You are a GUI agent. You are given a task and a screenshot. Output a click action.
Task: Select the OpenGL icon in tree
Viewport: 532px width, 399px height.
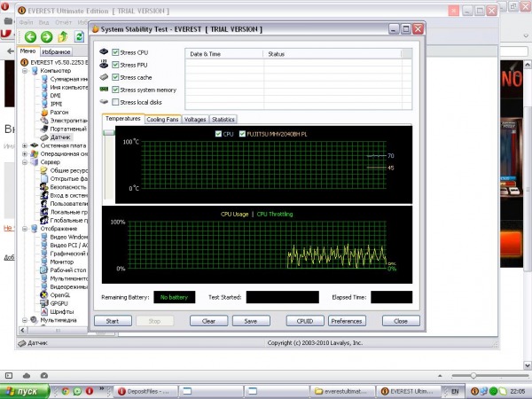pyautogui.click(x=44, y=295)
